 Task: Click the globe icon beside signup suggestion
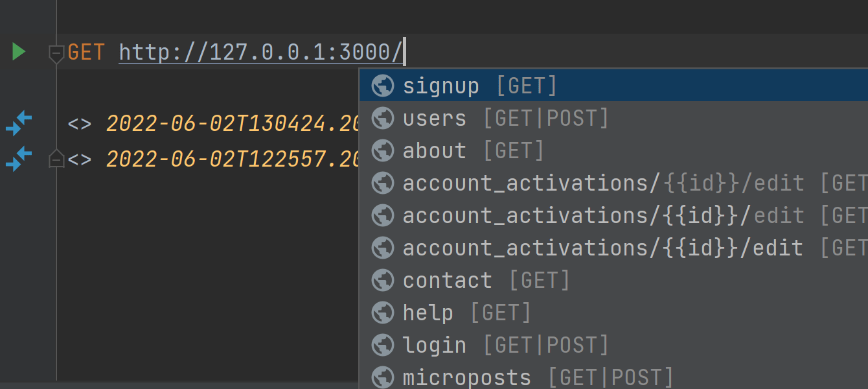point(383,86)
